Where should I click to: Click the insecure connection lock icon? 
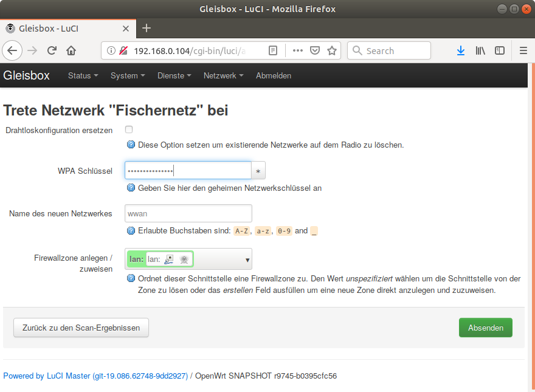pos(123,50)
